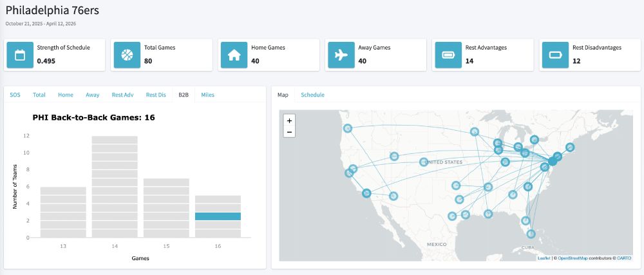
Task: Open the Miles tab
Action: point(207,95)
